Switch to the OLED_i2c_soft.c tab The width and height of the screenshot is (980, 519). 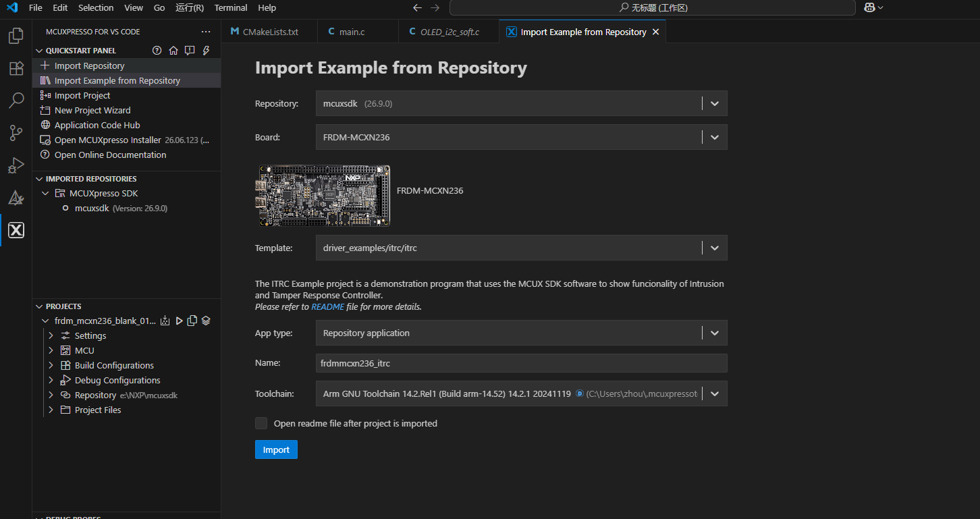click(x=449, y=32)
